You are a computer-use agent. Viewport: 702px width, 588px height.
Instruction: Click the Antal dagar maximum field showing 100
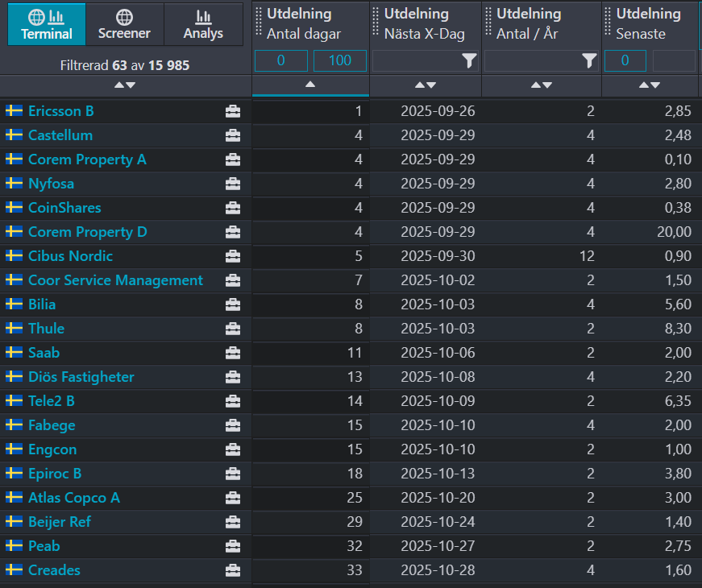[x=340, y=60]
